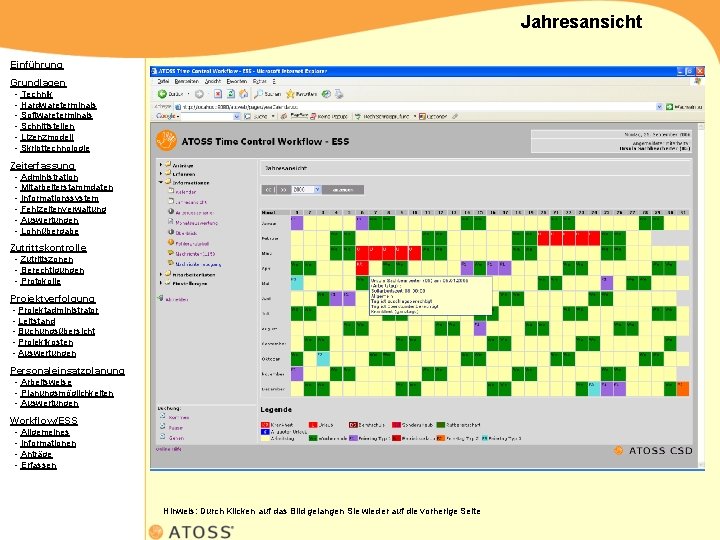This screenshot has width=720, height=540.
Task: Click the Nachrichten speech bubble icon in the tree
Action: [171, 253]
